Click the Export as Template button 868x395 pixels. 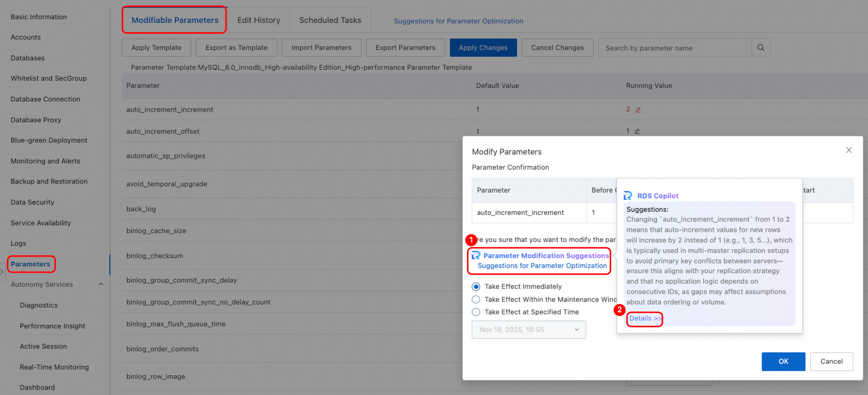click(236, 48)
